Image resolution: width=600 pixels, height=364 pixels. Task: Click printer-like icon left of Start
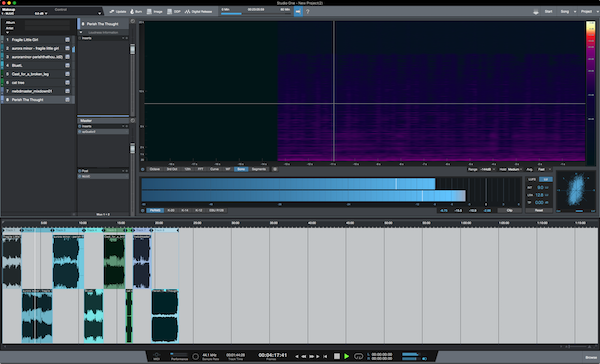pyautogui.click(x=536, y=11)
